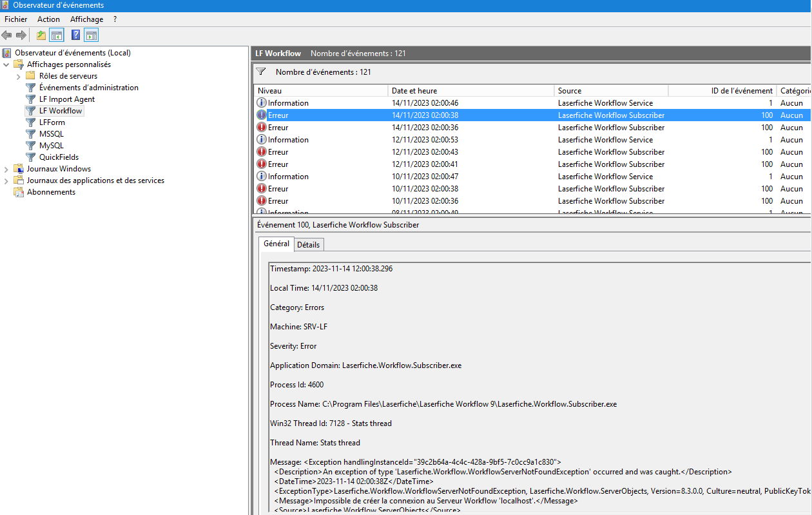This screenshot has width=812, height=515.
Task: Select LF Workflow custom view
Action: 61,111
